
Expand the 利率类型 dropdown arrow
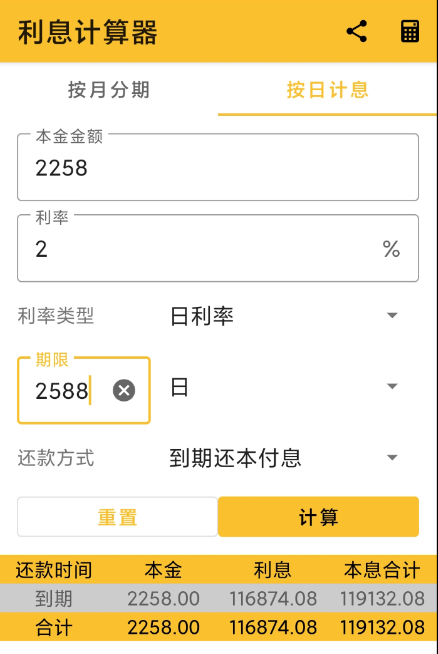[392, 315]
